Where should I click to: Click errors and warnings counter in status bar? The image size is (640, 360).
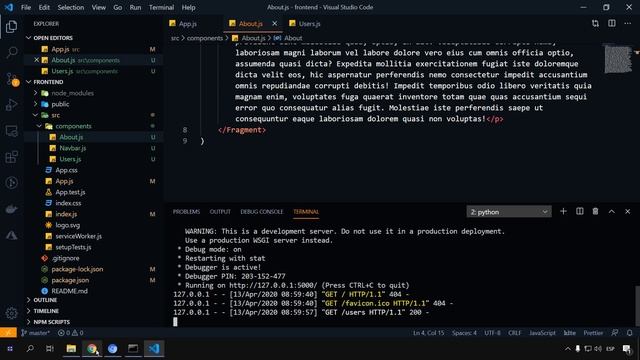71,333
